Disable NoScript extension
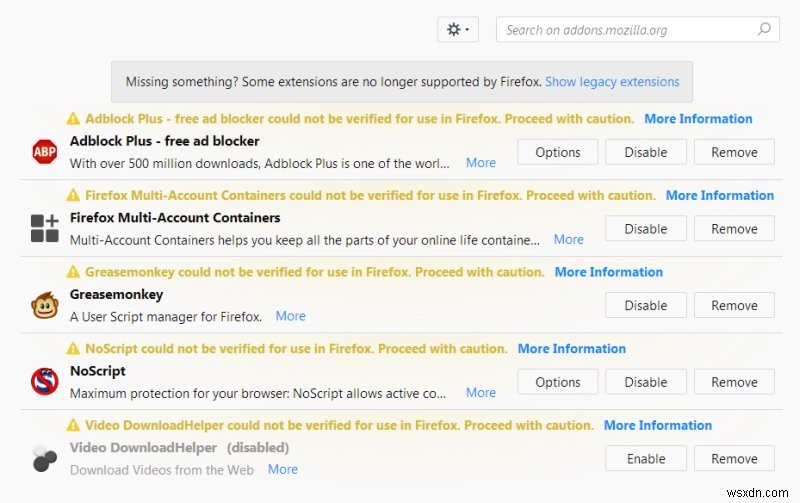800x503 pixels. click(646, 382)
